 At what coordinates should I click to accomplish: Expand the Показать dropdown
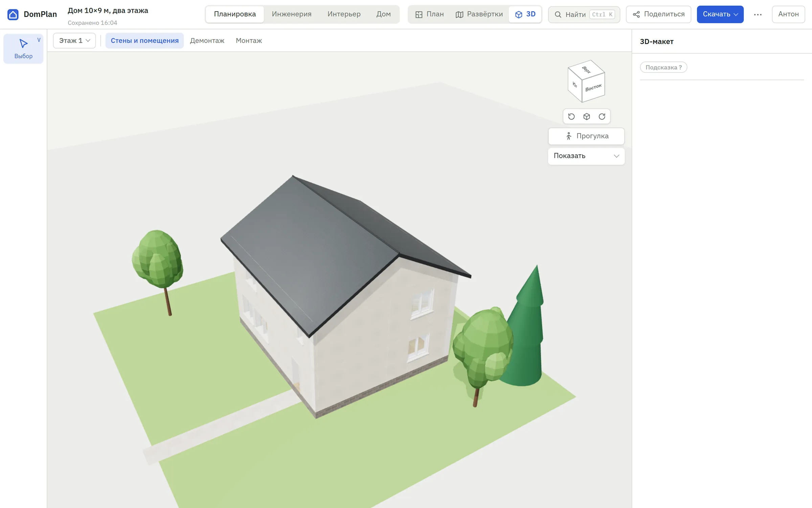586,156
